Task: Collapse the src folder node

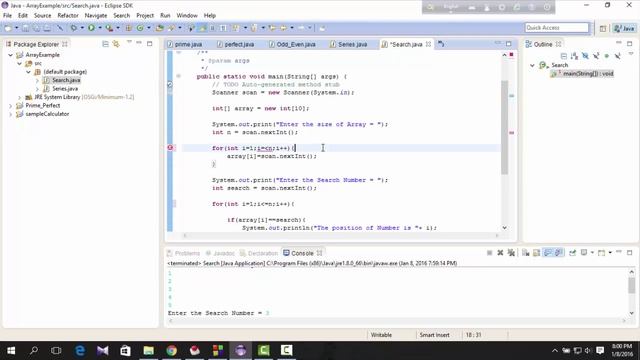Action: 19,63
